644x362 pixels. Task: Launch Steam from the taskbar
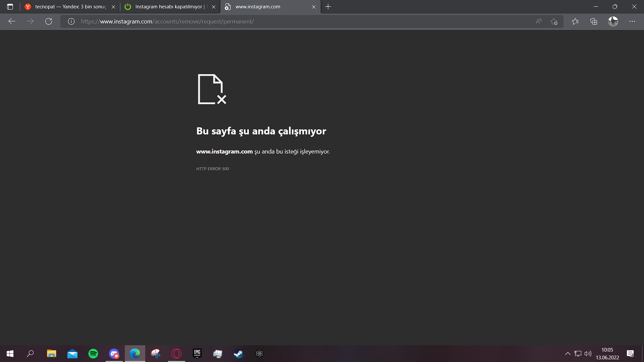pyautogui.click(x=238, y=354)
